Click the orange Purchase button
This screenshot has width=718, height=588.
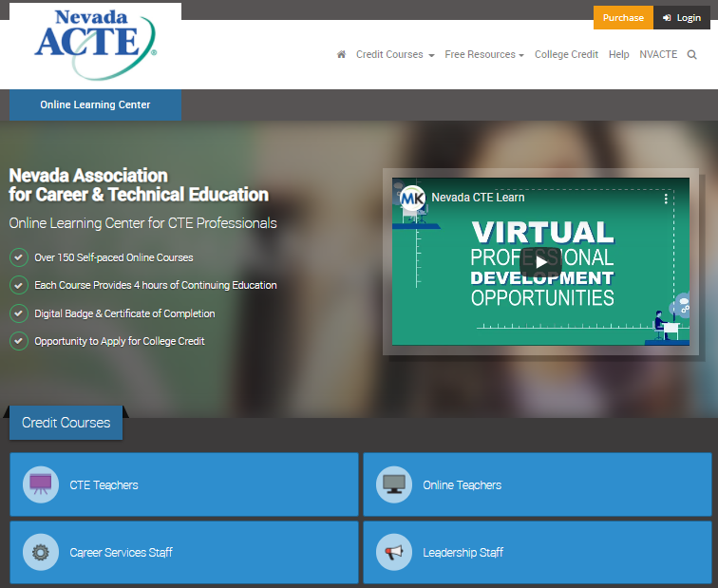(623, 18)
